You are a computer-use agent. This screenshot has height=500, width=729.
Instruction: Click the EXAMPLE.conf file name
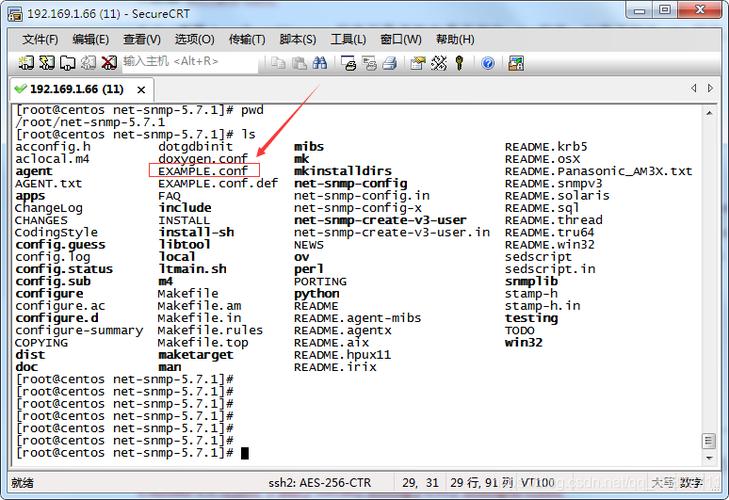click(203, 171)
